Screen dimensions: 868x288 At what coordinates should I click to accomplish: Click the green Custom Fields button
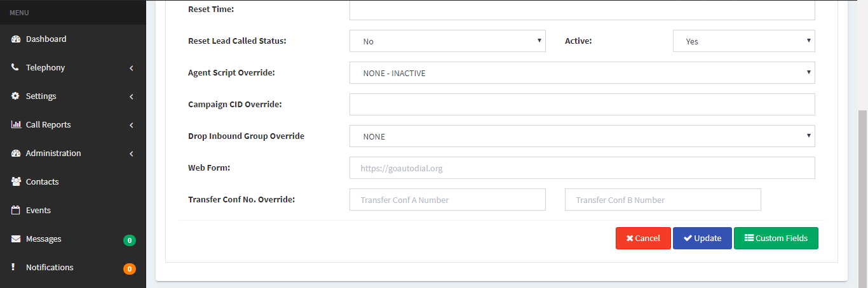(x=776, y=239)
